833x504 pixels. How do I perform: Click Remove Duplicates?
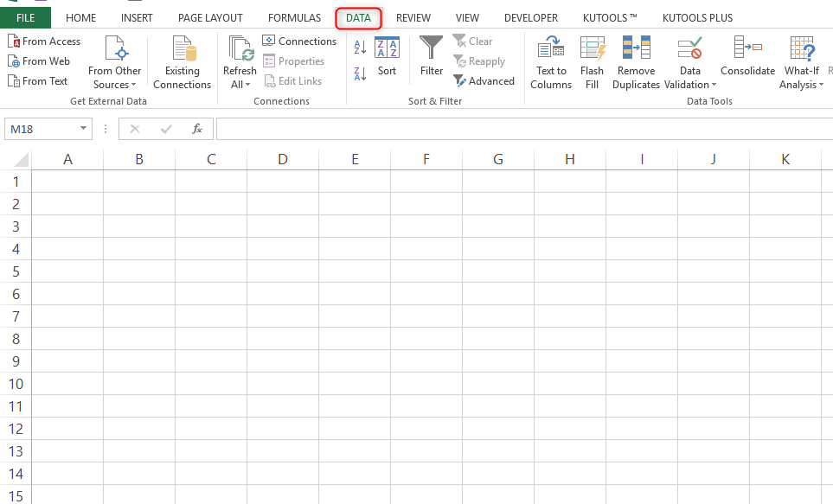(x=636, y=62)
